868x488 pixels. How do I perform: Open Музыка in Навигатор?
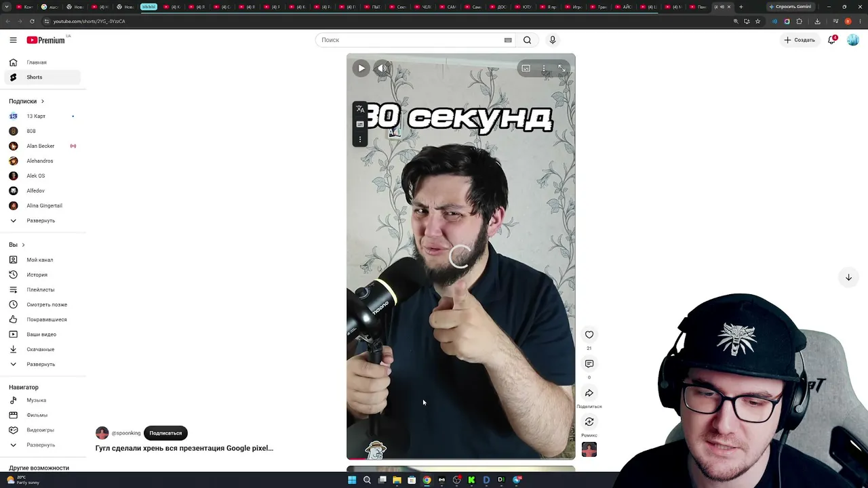[x=42, y=400]
